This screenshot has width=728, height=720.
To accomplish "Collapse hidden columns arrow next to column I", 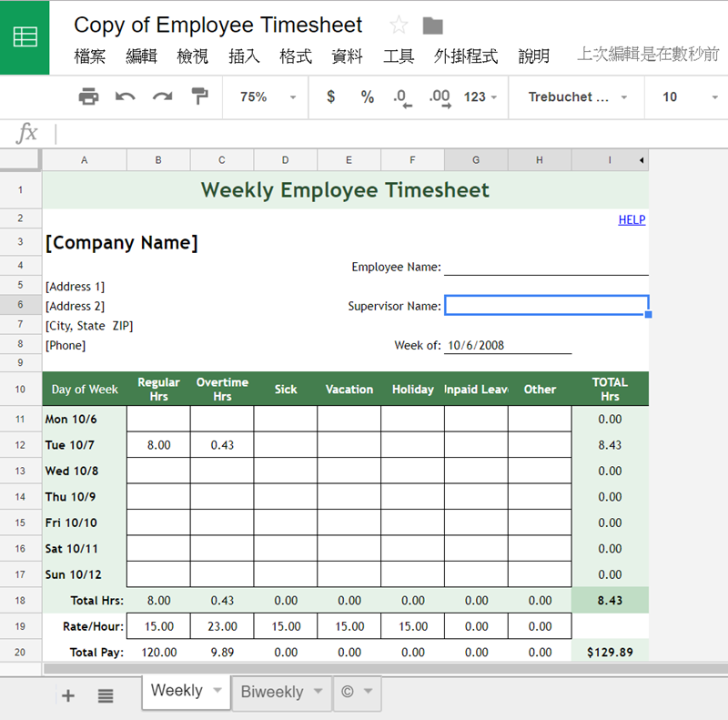I will (x=642, y=160).
